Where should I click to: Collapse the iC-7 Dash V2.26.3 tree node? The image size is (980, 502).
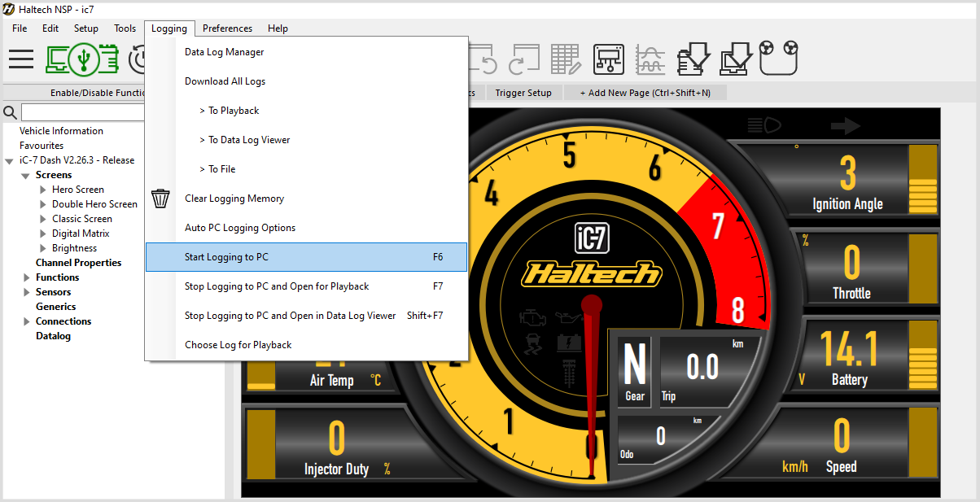(x=9, y=161)
